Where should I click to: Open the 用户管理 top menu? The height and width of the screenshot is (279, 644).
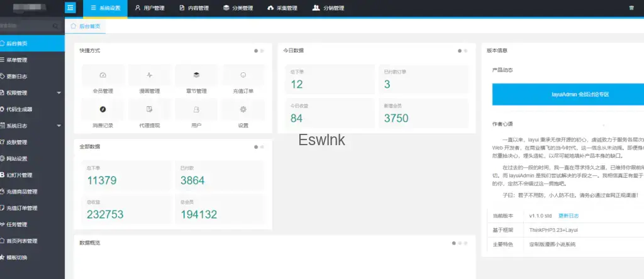click(x=148, y=8)
